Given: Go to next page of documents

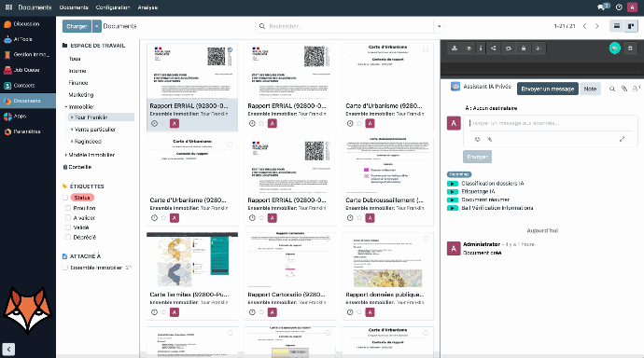Looking at the screenshot, I should tap(596, 26).
